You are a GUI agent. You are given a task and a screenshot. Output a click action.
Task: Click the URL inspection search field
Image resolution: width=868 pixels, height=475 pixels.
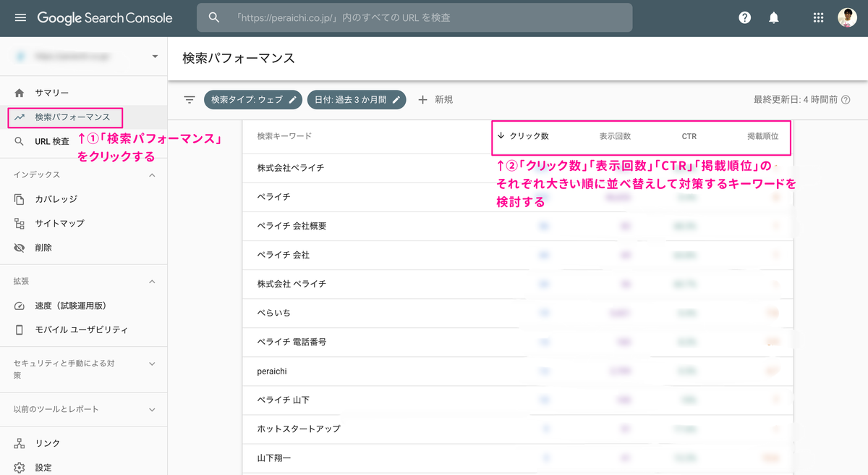[414, 17]
